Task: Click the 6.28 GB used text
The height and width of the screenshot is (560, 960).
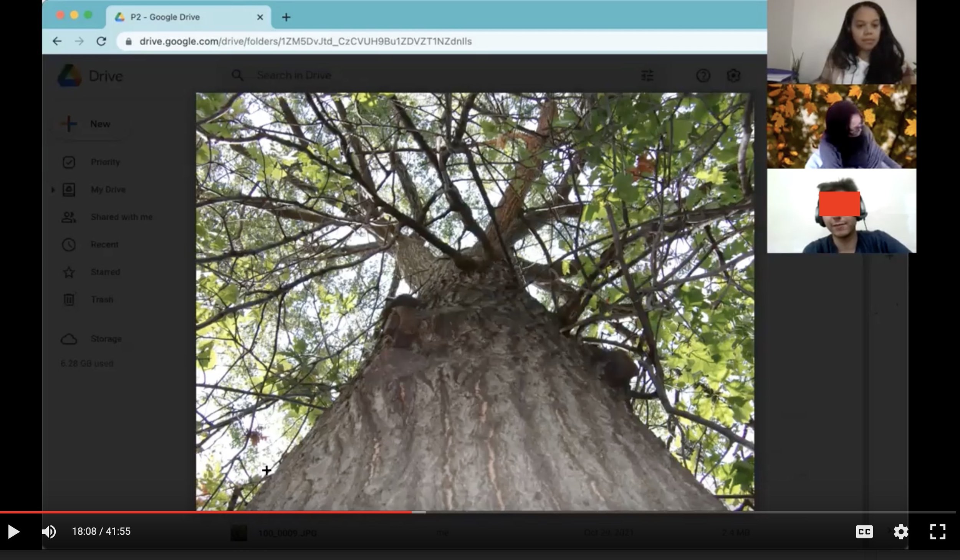Action: point(87,363)
